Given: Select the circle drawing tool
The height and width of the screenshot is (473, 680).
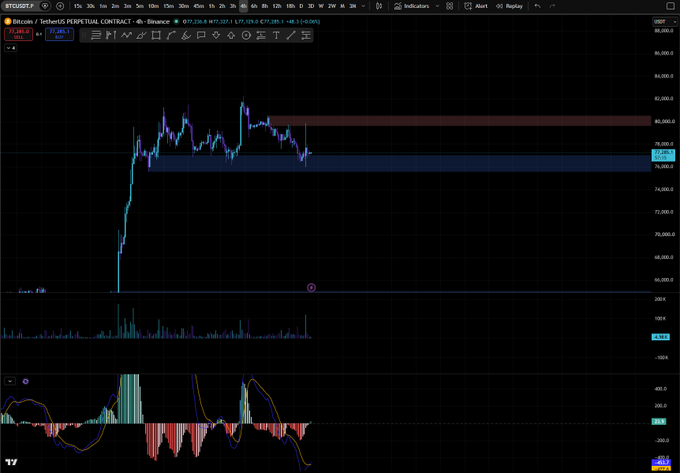Looking at the screenshot, I should click(x=246, y=36).
